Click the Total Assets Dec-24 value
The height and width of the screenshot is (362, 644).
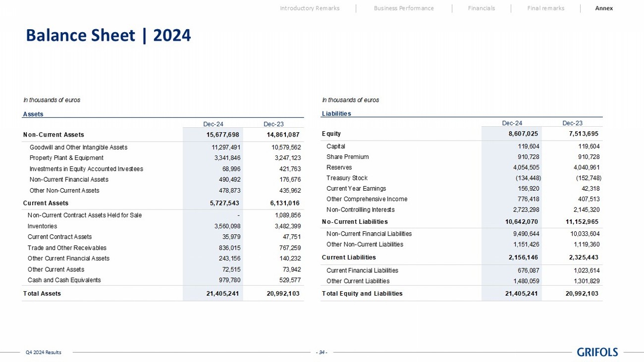tap(222, 293)
